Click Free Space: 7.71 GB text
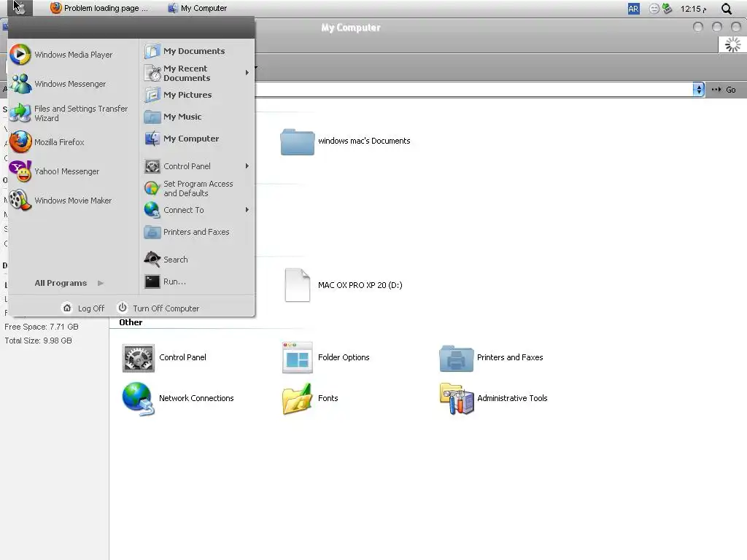Viewport: 747px width, 560px height. 42,327
